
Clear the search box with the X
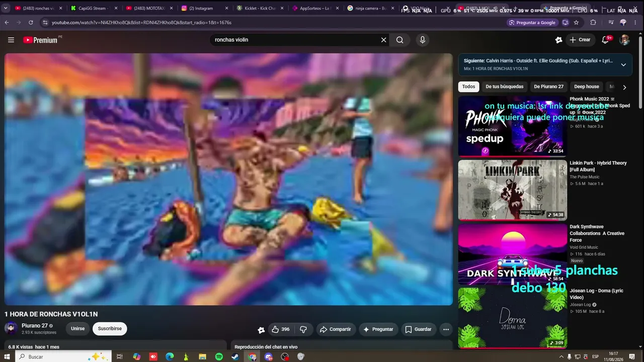(383, 40)
